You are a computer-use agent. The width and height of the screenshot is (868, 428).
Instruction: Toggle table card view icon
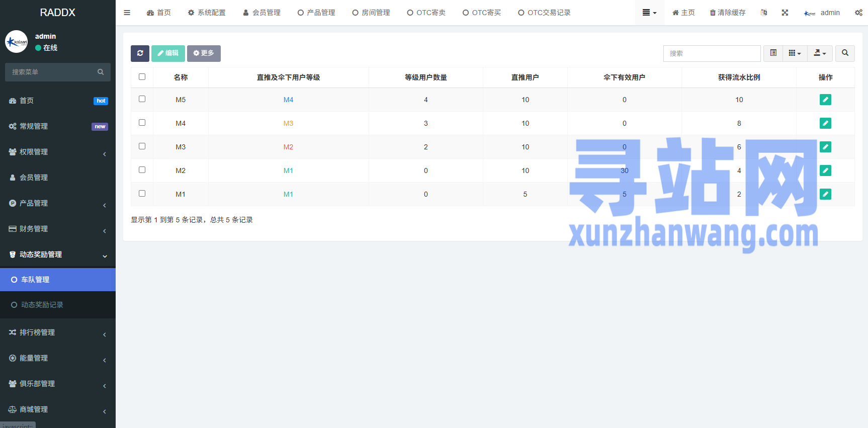tap(773, 53)
